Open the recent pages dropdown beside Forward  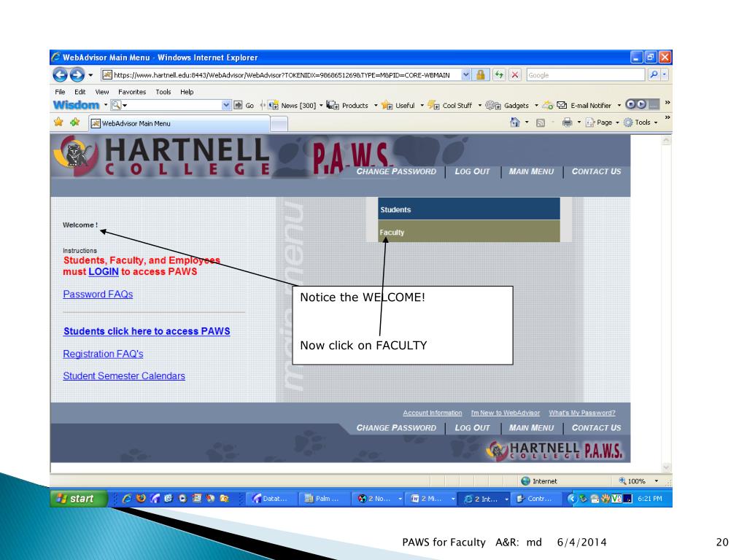[x=90, y=75]
